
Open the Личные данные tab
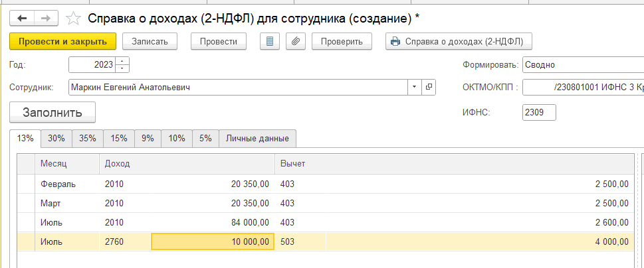coord(257,139)
